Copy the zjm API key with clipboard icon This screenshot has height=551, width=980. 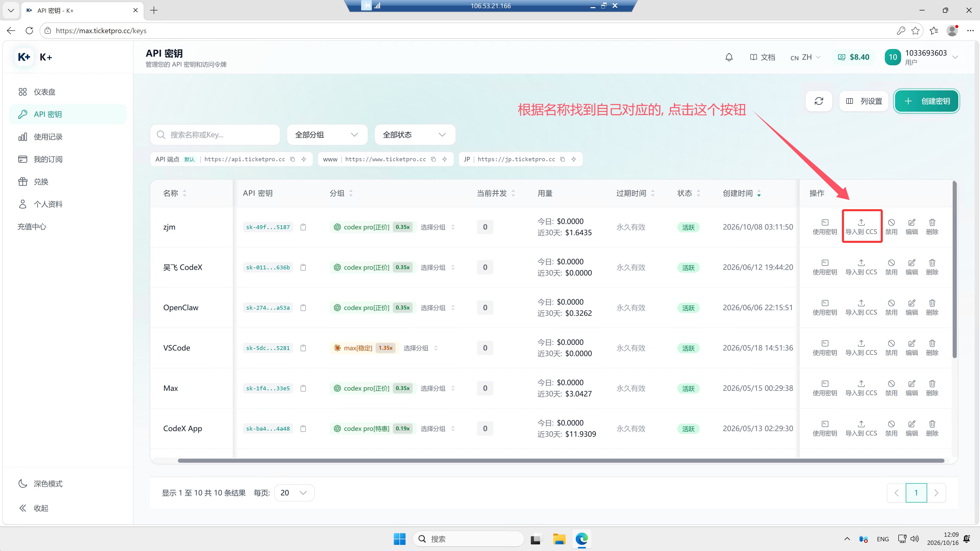point(303,227)
